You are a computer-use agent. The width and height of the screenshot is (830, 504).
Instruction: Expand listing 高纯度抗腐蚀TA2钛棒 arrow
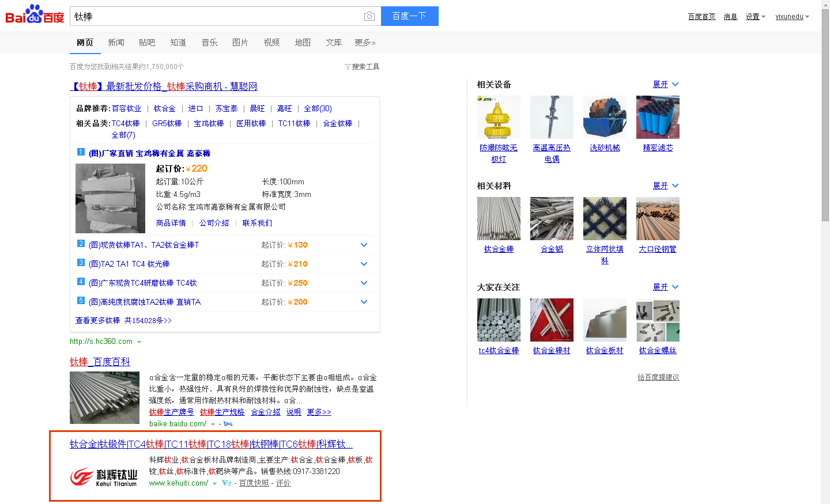coord(364,302)
